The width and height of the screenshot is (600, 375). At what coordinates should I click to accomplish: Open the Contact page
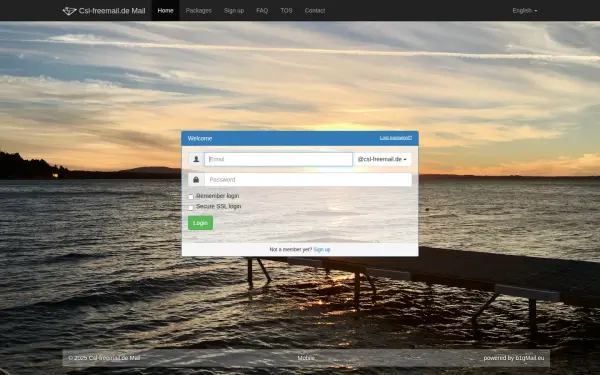(x=315, y=10)
